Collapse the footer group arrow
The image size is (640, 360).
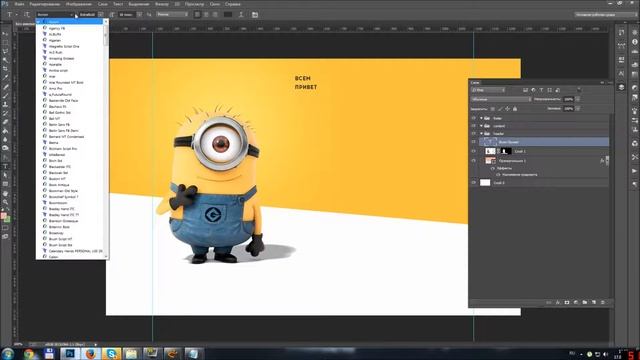(x=481, y=118)
